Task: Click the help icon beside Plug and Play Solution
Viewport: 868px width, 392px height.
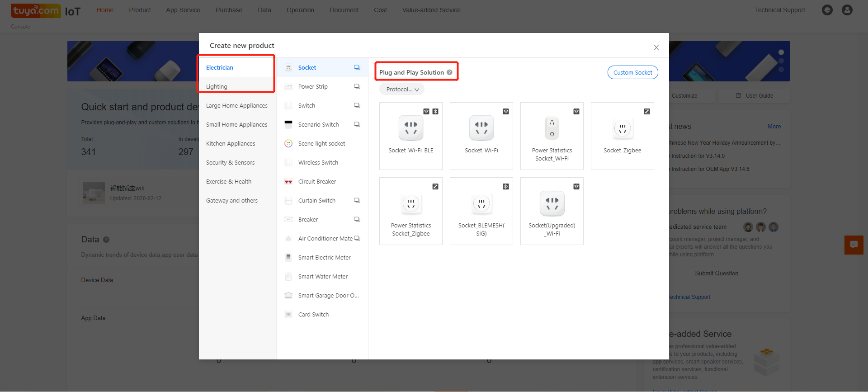Action: tap(449, 72)
